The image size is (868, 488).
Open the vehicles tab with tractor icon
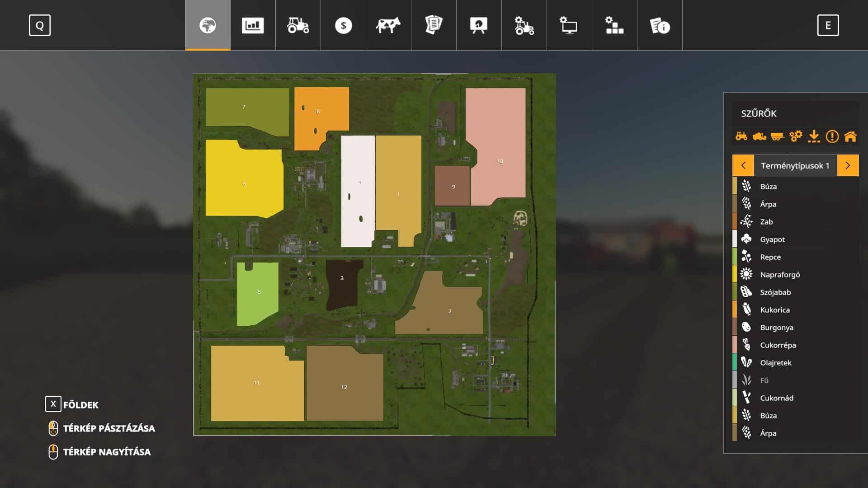tap(298, 25)
